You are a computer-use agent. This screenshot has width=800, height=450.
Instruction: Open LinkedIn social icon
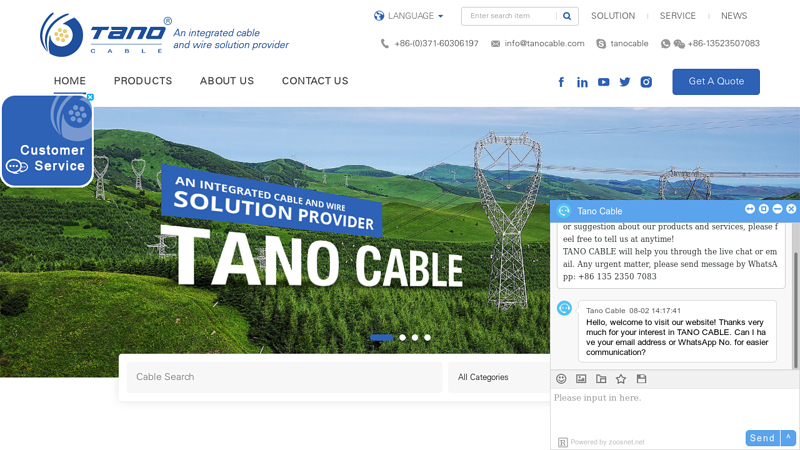582,82
